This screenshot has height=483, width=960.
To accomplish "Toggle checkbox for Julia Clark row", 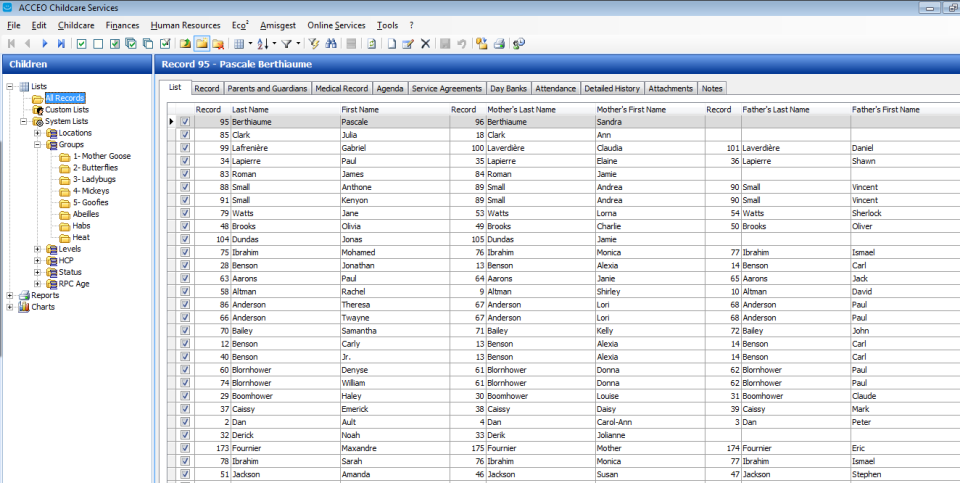I will point(185,135).
